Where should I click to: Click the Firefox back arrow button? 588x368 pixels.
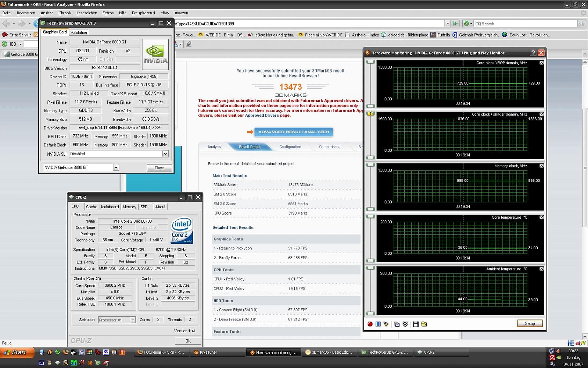pyautogui.click(x=6, y=24)
